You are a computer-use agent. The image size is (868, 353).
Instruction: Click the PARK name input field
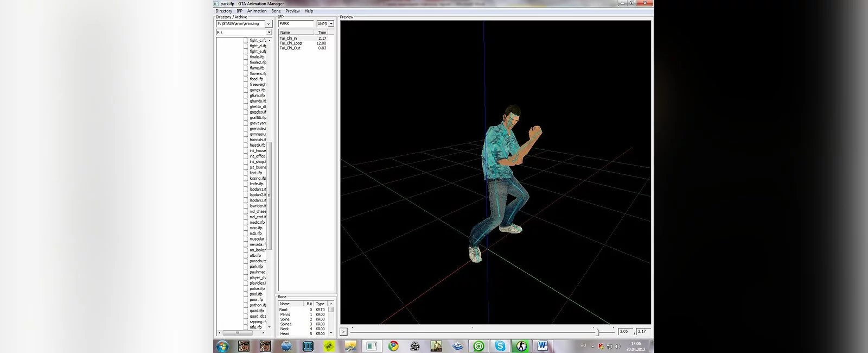pyautogui.click(x=296, y=24)
